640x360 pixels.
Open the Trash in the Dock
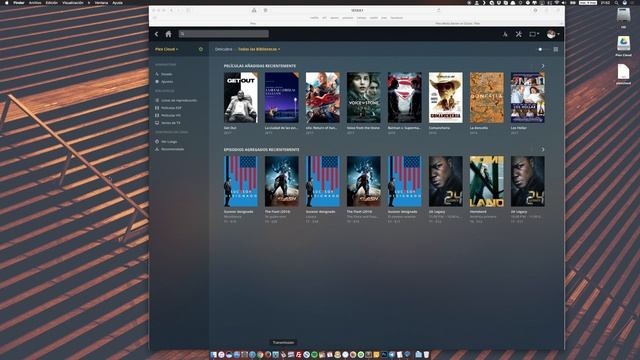426,355
